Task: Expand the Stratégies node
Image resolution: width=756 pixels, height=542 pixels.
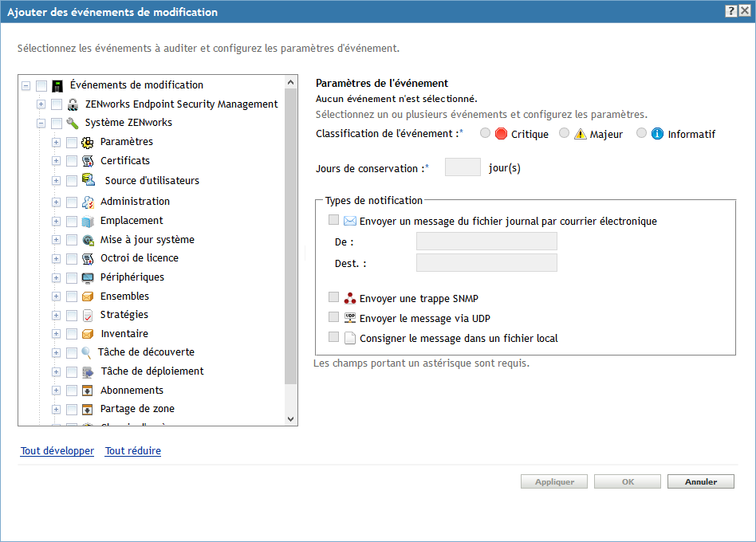Action: pos(56,316)
